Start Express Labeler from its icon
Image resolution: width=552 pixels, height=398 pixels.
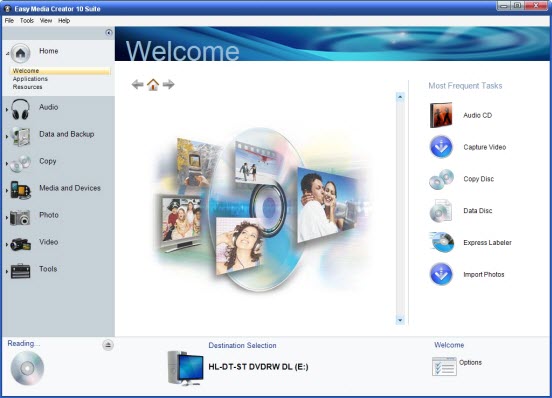pyautogui.click(x=441, y=242)
